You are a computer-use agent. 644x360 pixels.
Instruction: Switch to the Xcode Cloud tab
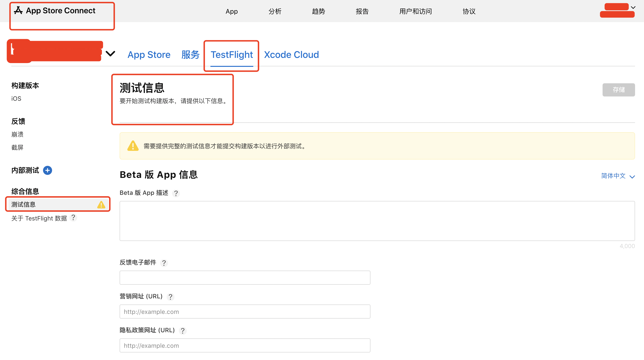(x=291, y=54)
